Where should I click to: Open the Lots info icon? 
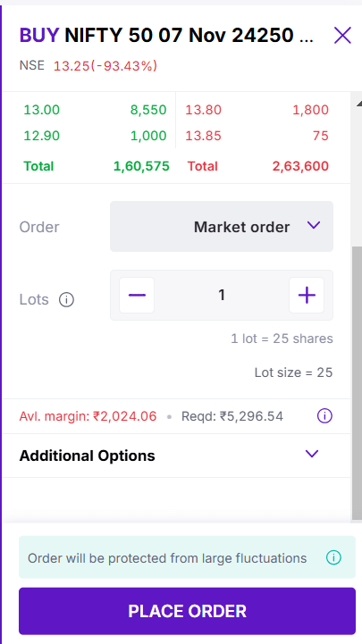pyautogui.click(x=66, y=300)
